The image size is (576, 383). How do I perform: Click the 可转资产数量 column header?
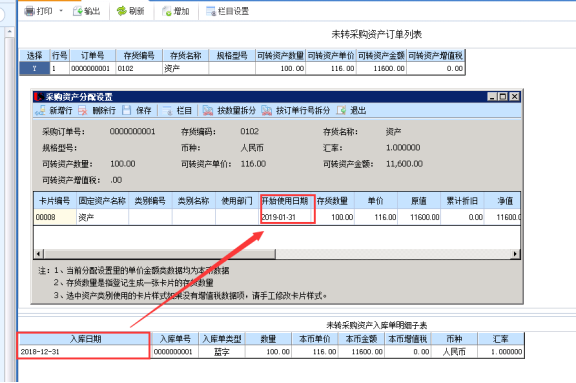coord(280,56)
